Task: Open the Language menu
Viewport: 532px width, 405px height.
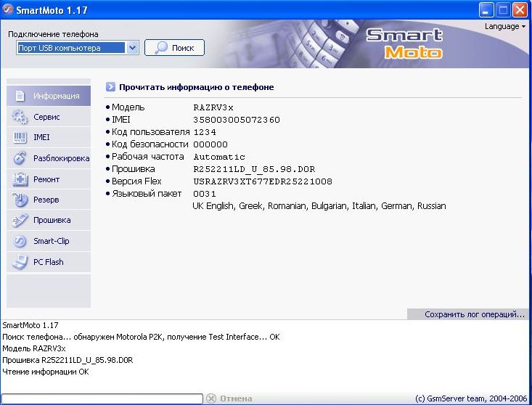Action: coord(504,26)
